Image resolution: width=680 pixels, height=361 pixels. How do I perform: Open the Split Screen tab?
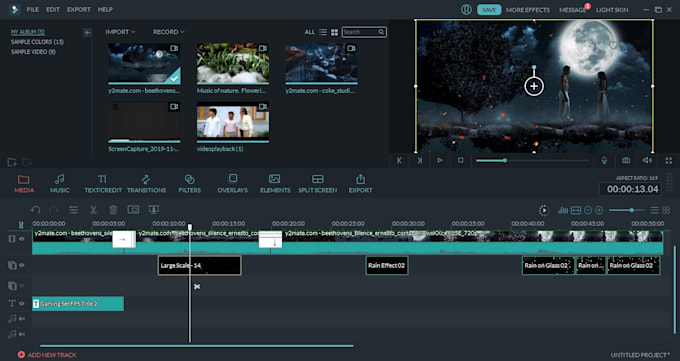pos(317,184)
